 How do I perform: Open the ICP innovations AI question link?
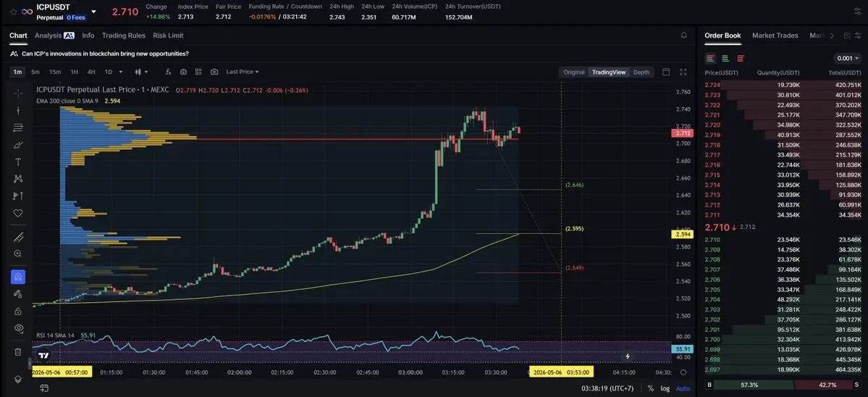(105, 54)
